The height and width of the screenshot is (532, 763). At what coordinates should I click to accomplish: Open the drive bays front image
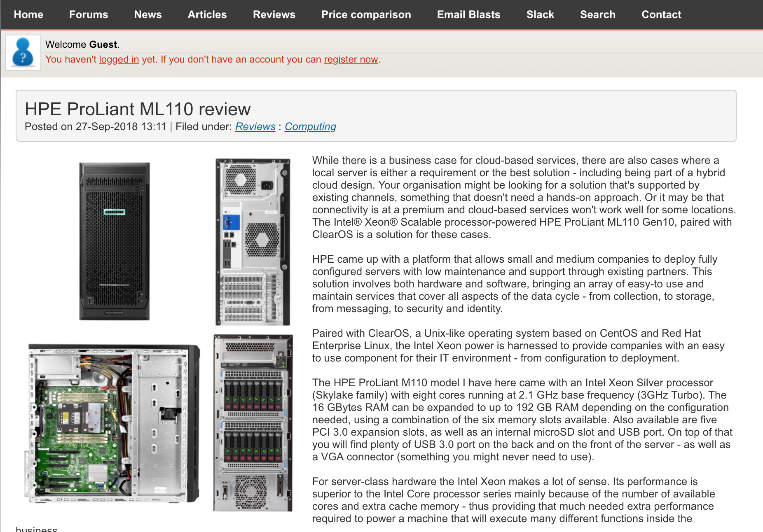253,423
